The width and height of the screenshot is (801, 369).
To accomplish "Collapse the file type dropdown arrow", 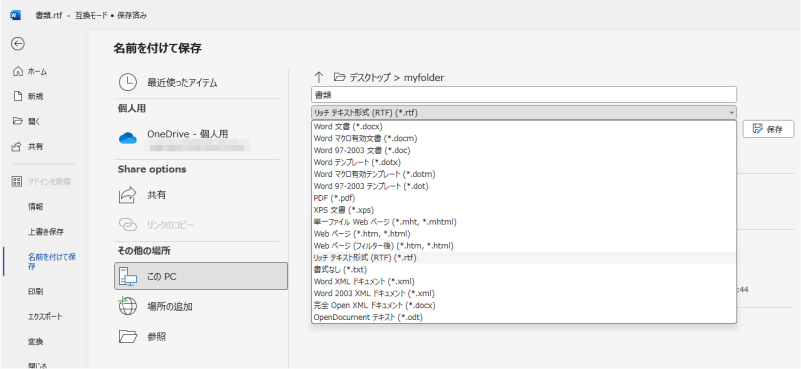I will click(731, 112).
